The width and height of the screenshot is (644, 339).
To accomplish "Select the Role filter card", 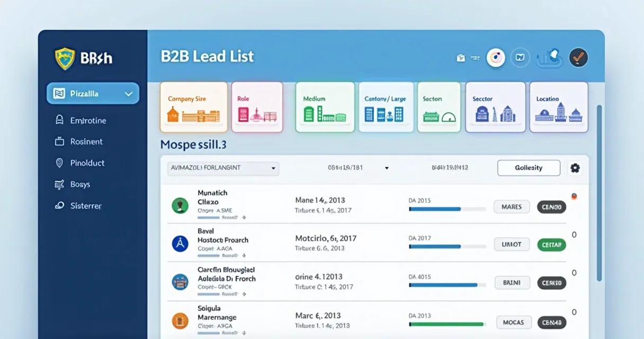I will (257, 107).
